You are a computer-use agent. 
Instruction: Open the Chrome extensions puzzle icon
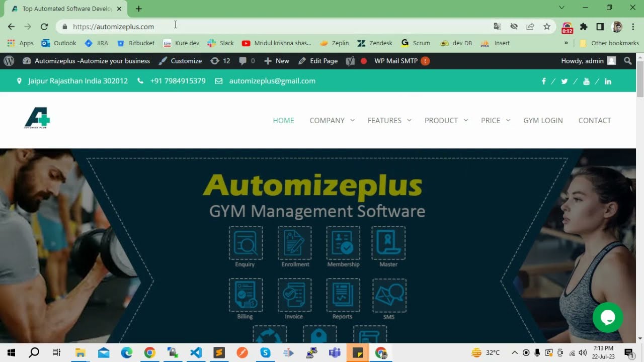point(584,27)
